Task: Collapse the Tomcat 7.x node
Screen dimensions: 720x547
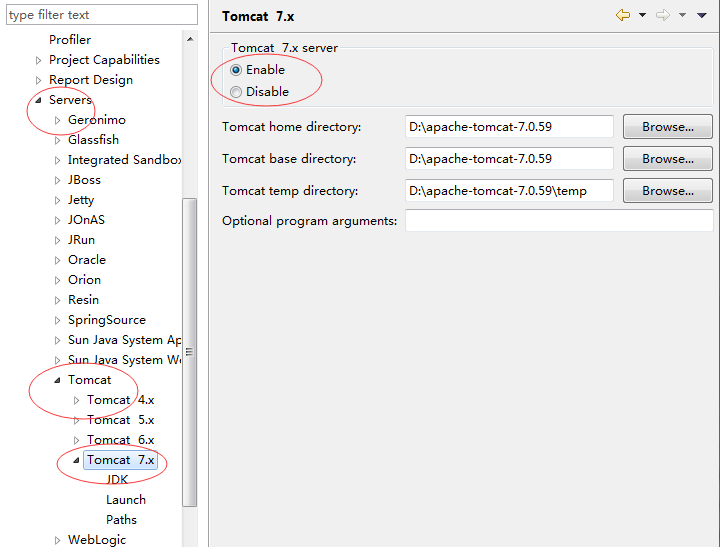Action: point(77,460)
